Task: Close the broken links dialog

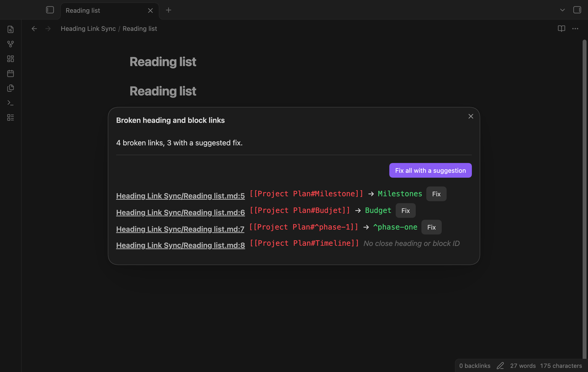Action: click(471, 116)
